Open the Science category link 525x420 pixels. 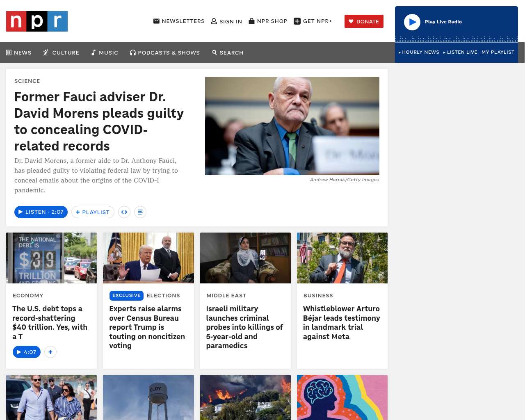[x=27, y=81]
